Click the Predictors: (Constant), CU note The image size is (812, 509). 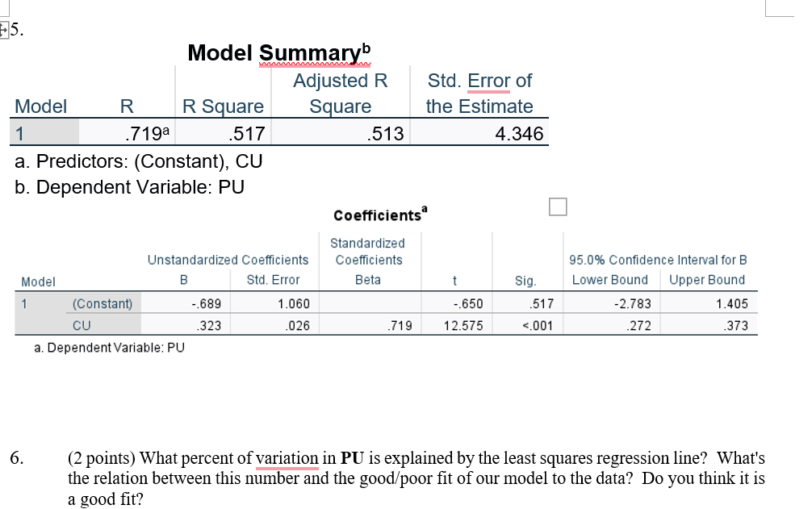137,161
